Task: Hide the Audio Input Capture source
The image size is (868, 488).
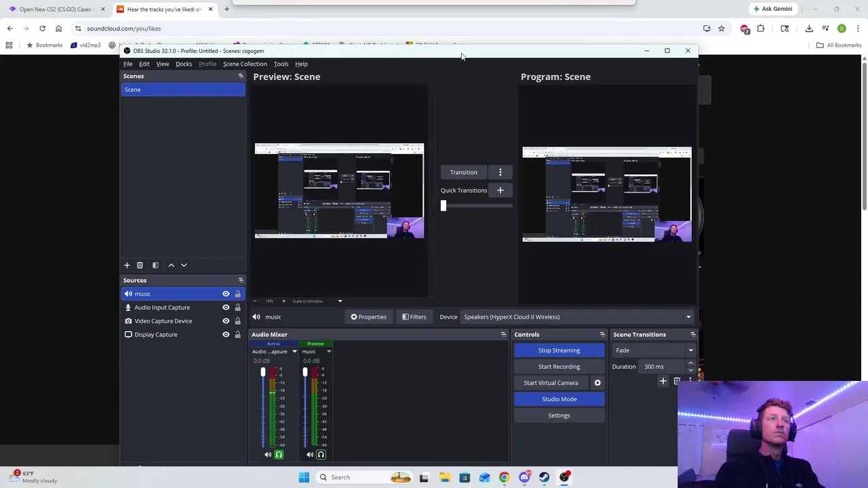Action: [x=226, y=308]
